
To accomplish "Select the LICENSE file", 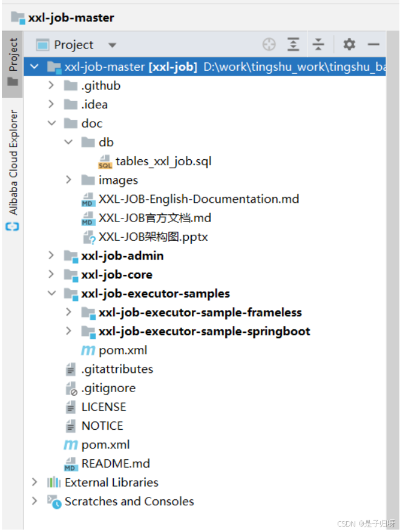I will point(104,407).
